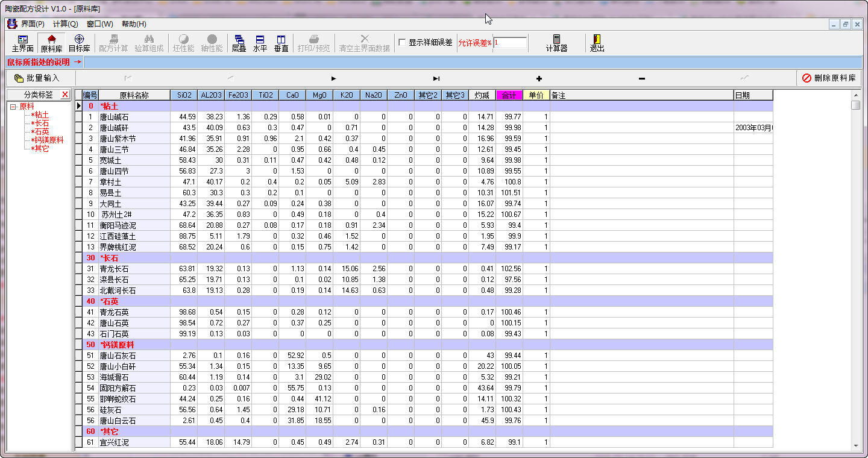The image size is (868, 458).
Task: Click the table scroll down arrow
Action: [x=856, y=445]
